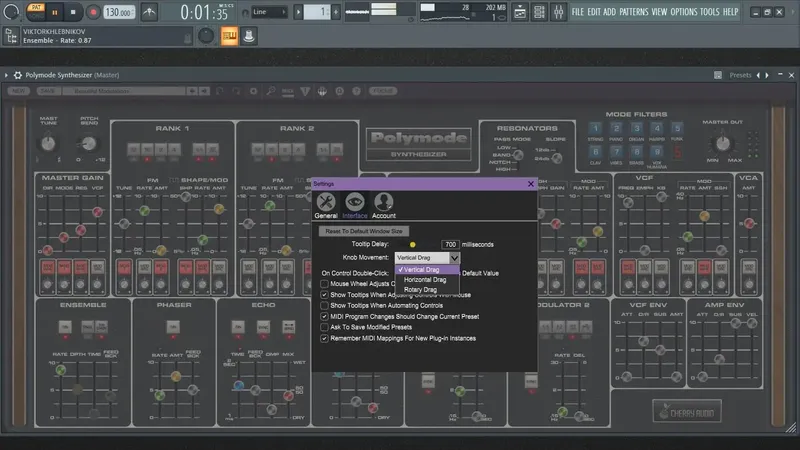Click the SAVE preset button
This screenshot has height=450, width=800.
click(47, 91)
